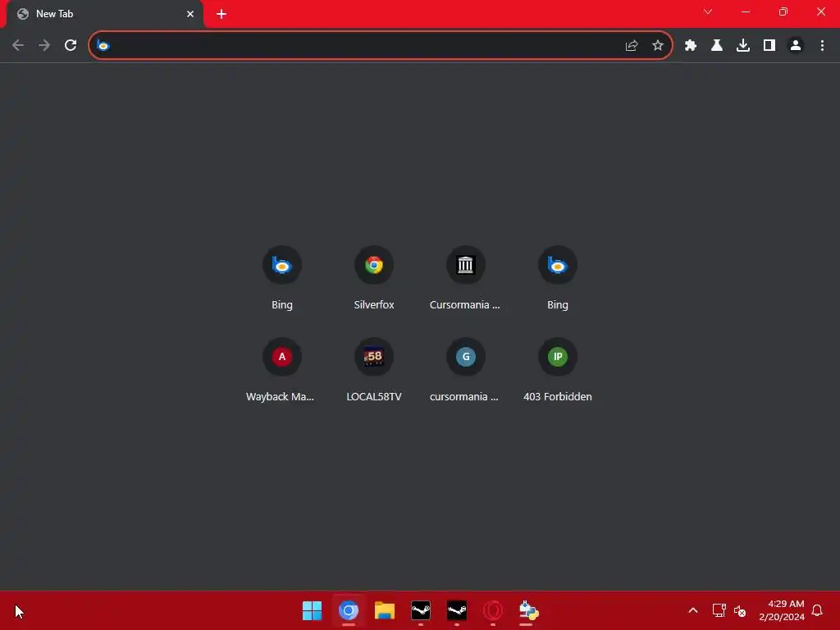Click the Chrome icon in the taskbar
The width and height of the screenshot is (840, 630).
(x=348, y=610)
